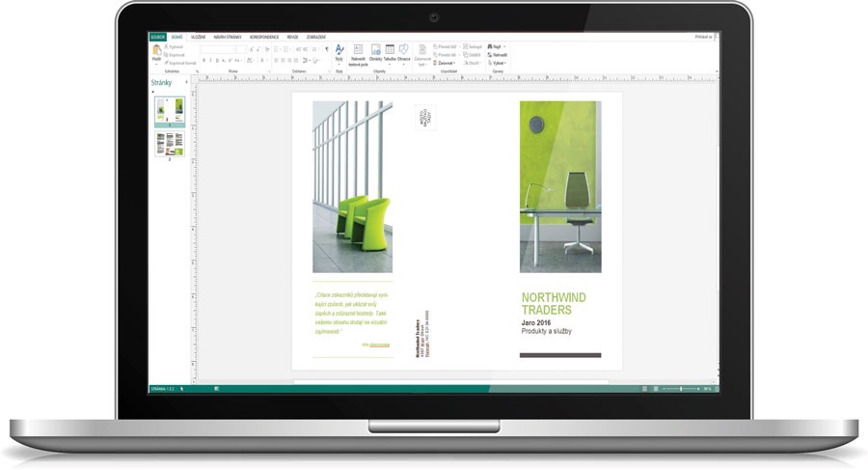The width and height of the screenshot is (868, 470).
Task: Open the Styly styles gallery
Action: tap(339, 55)
